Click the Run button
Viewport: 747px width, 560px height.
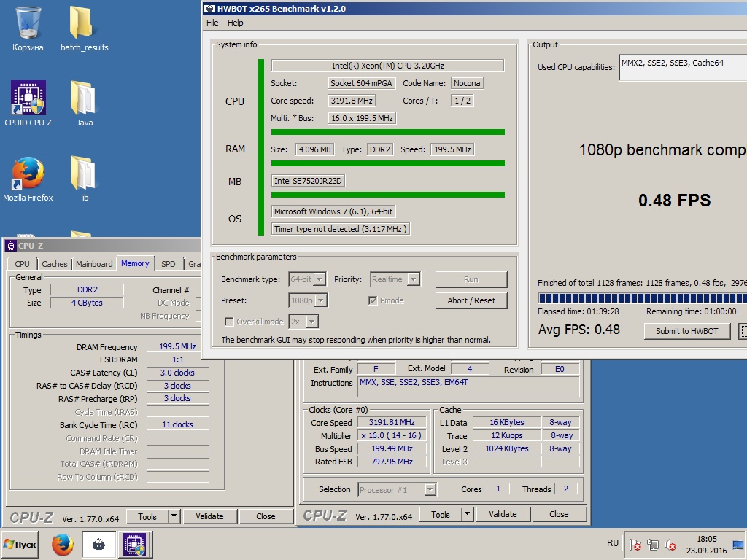point(471,279)
